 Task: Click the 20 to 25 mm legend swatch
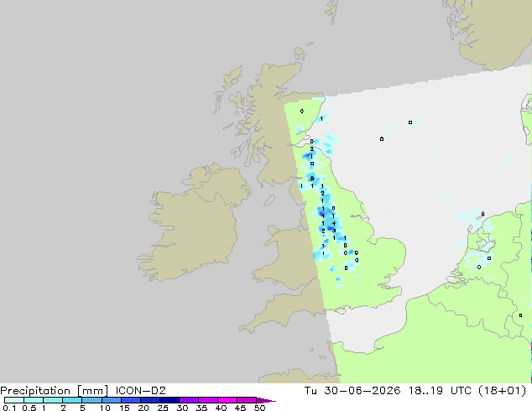[x=150, y=400]
